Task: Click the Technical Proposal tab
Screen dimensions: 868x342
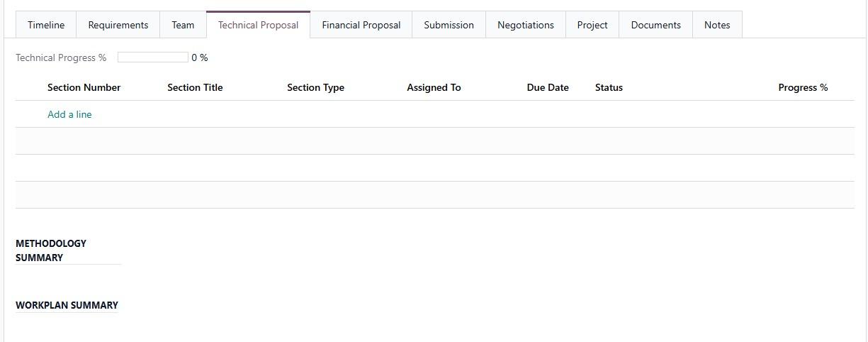Action: (258, 25)
